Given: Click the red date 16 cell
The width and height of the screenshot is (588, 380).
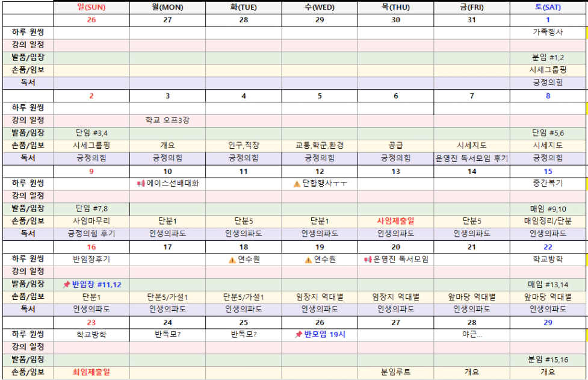Looking at the screenshot, I should pyautogui.click(x=91, y=247).
